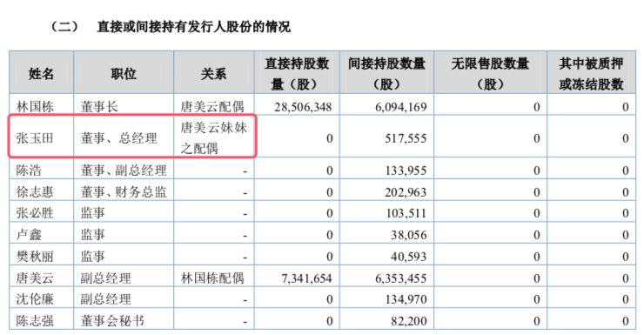Select the 卢鑫 name cell
The width and height of the screenshot is (644, 335).
[41, 234]
